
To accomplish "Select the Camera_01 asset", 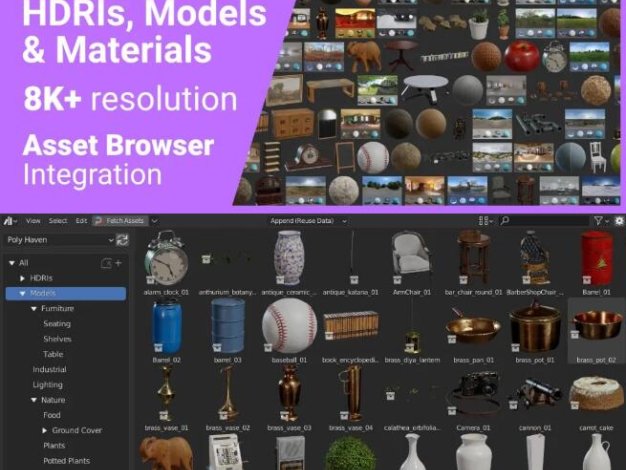I will click(x=473, y=399).
